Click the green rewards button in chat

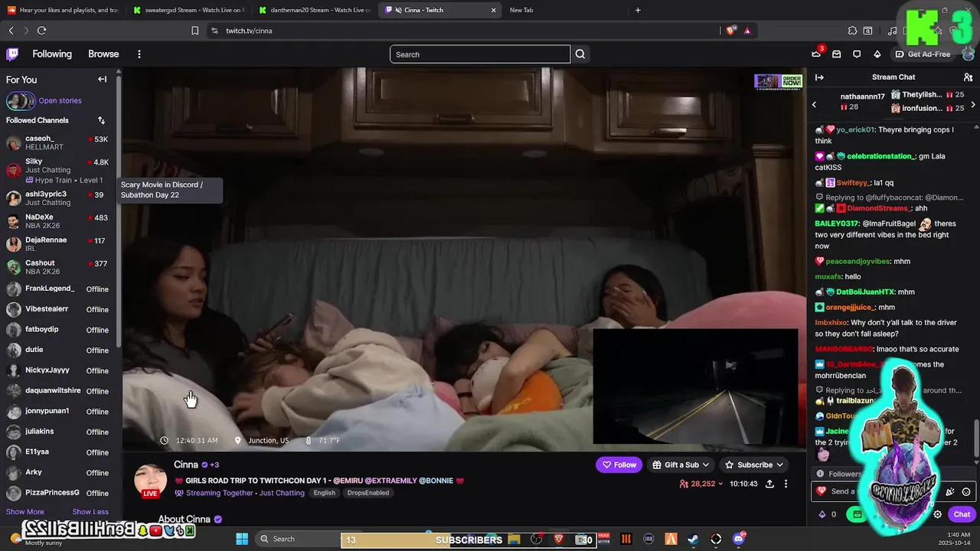coord(857,514)
